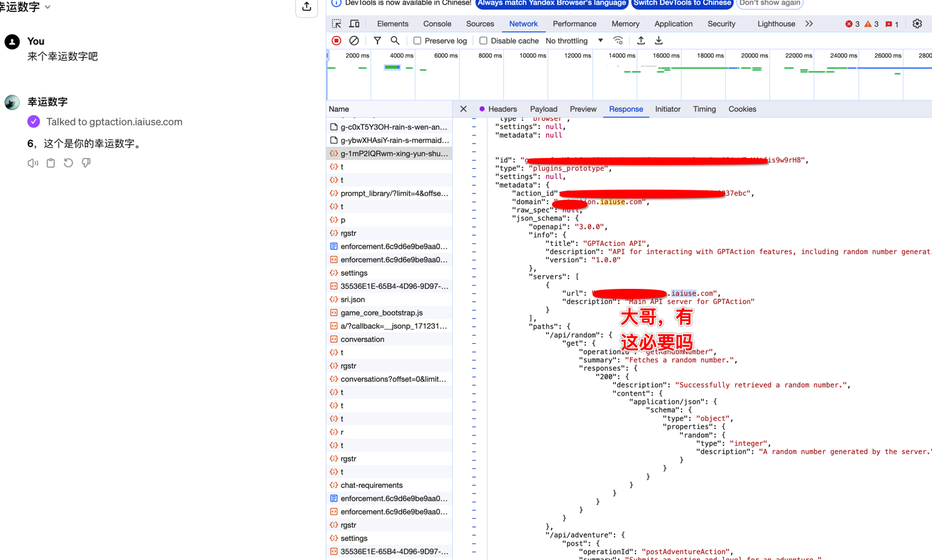This screenshot has height=560, width=932.
Task: Click the share/upload icon in chat header
Action: point(307,6)
